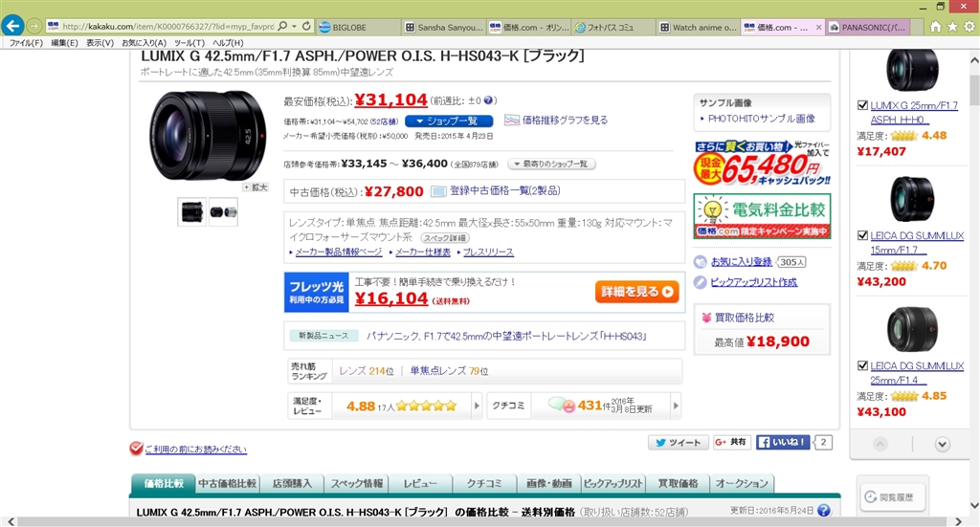Click the favorites registration star icon

coord(701,262)
